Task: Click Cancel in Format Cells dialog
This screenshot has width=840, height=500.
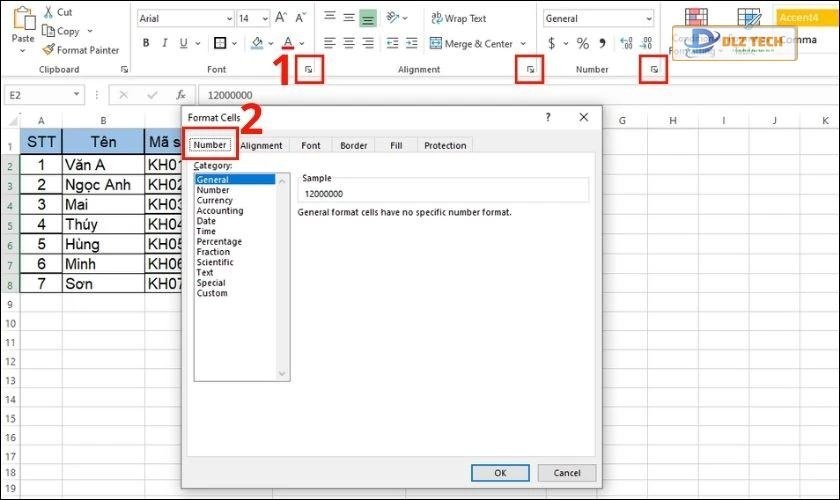Action: coord(566,473)
